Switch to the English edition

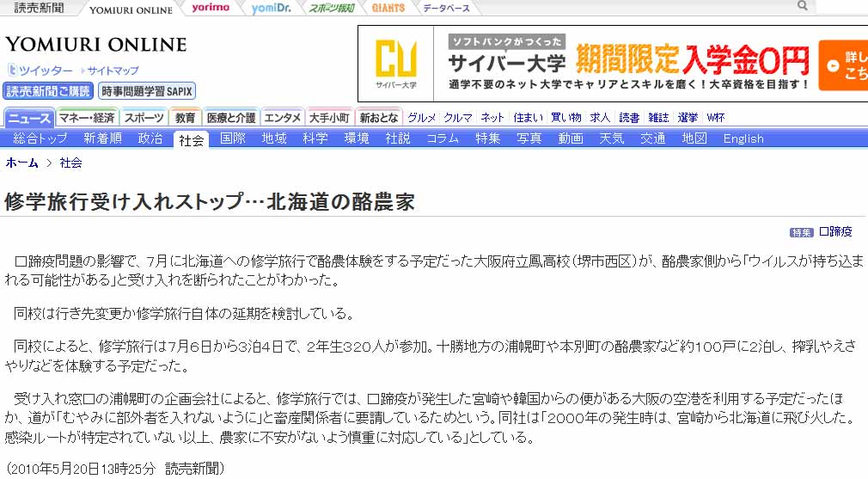743,138
